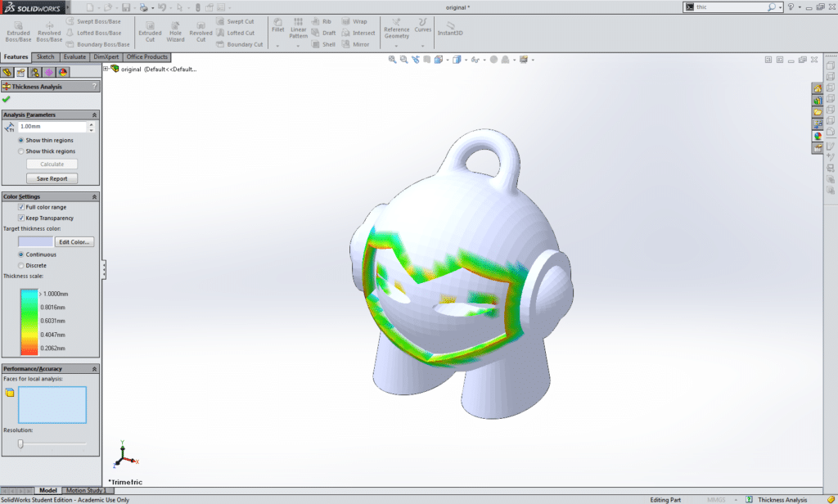This screenshot has height=504, width=838.
Task: Open the Edit Color dialog
Action: click(x=75, y=241)
